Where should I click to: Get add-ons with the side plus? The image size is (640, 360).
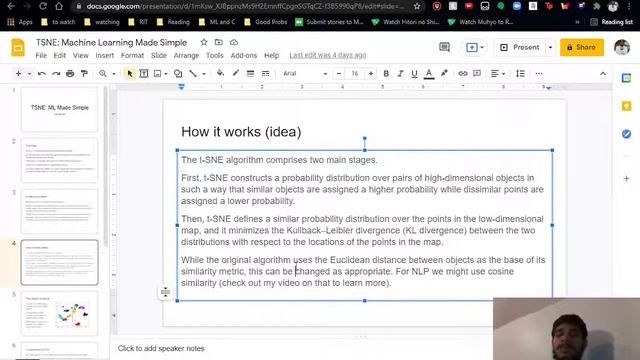point(626,178)
